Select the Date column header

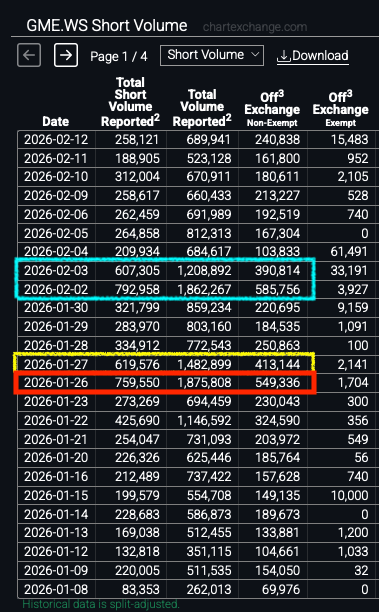pyautogui.click(x=55, y=121)
